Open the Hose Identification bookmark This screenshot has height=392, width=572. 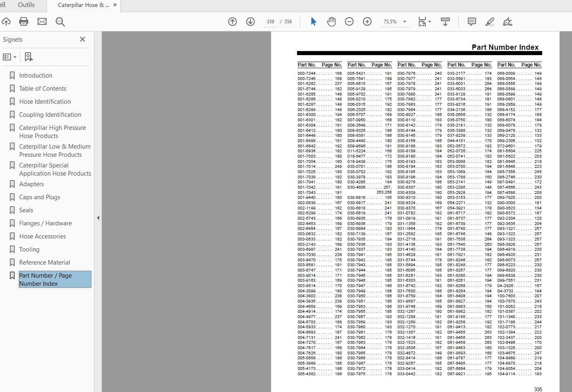(x=45, y=102)
